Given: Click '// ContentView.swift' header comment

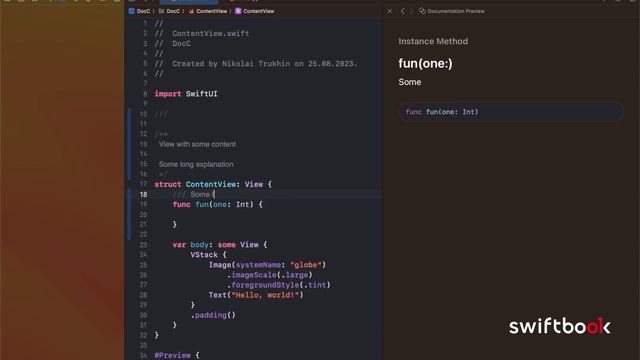Looking at the screenshot, I should [x=202, y=33].
